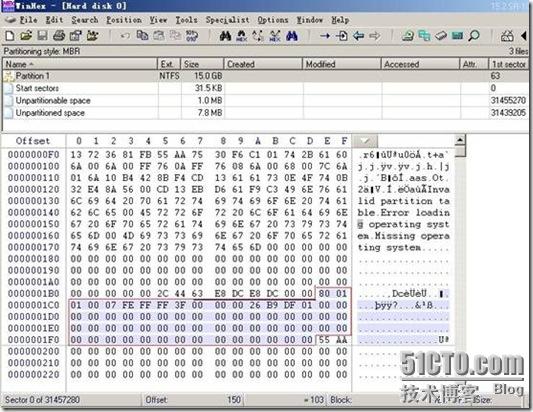Click the New file toolbar icon
The image size is (533, 412).
pyautogui.click(x=10, y=35)
